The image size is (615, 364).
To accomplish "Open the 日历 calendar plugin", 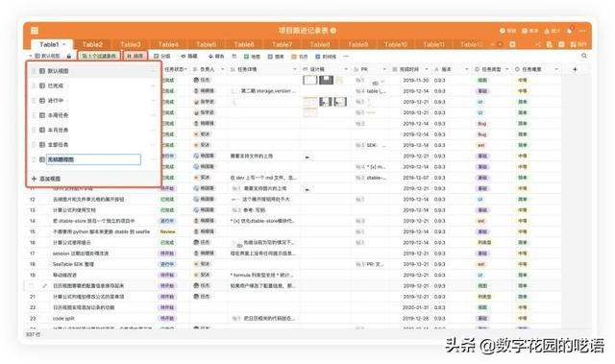I will click(300, 57).
